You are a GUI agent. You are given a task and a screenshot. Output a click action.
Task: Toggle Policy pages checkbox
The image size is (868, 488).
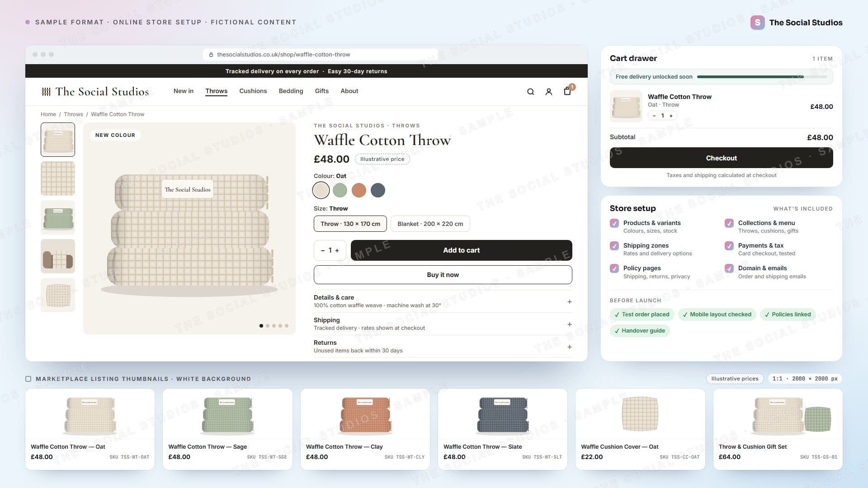coord(614,268)
